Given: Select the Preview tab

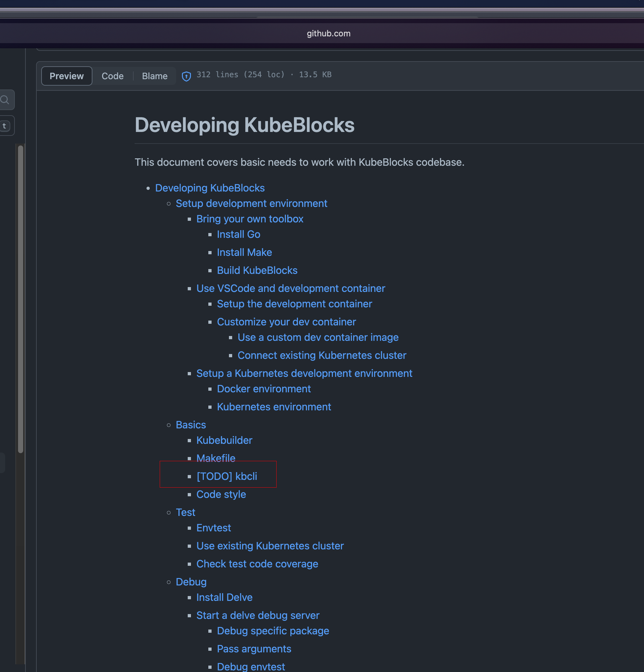Looking at the screenshot, I should pos(66,76).
